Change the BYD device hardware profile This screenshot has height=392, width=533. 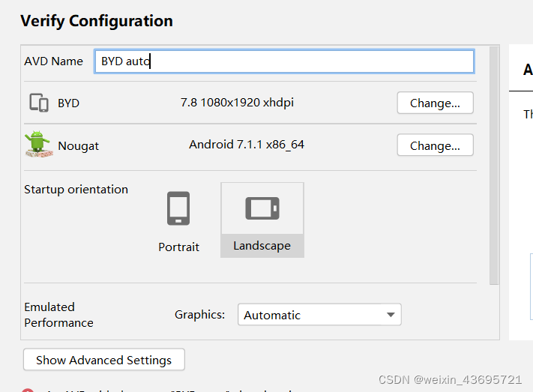(x=435, y=103)
